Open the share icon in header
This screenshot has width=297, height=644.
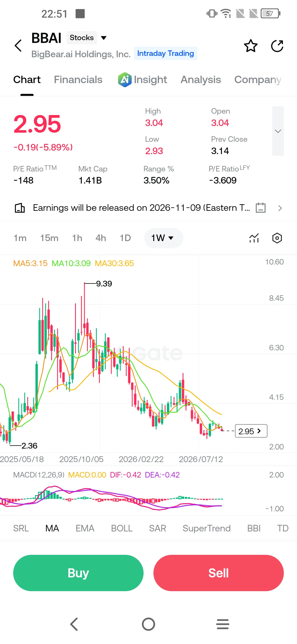[x=277, y=46]
